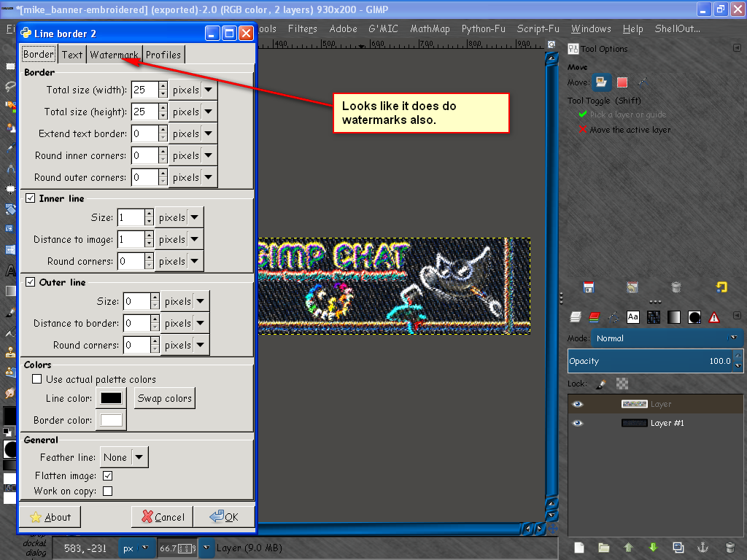747x560 pixels.
Task: Switch to the Text tab
Action: coord(72,55)
